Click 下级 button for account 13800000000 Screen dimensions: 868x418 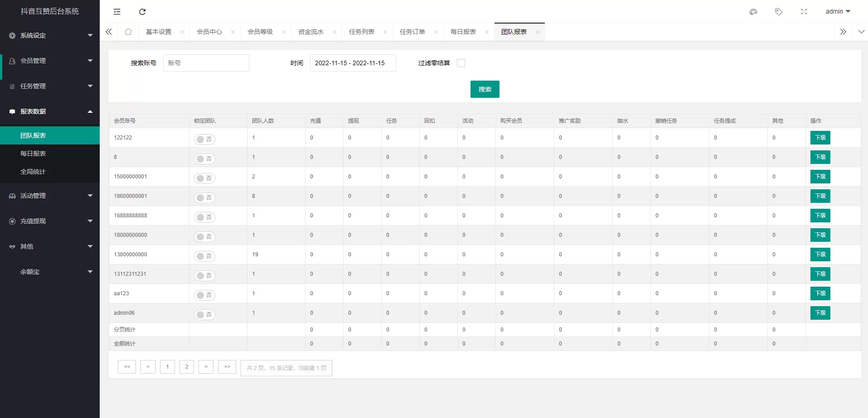820,254
